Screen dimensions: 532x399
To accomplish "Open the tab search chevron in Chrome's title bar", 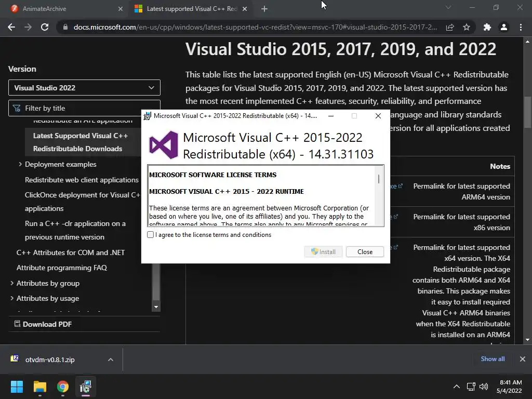I will pyautogui.click(x=448, y=7).
